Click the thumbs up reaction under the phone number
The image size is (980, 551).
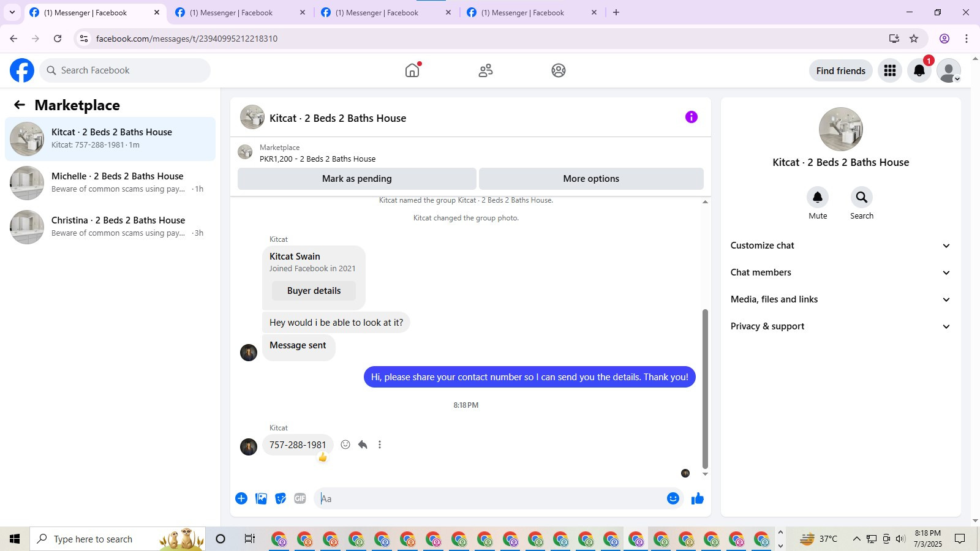[x=323, y=457]
